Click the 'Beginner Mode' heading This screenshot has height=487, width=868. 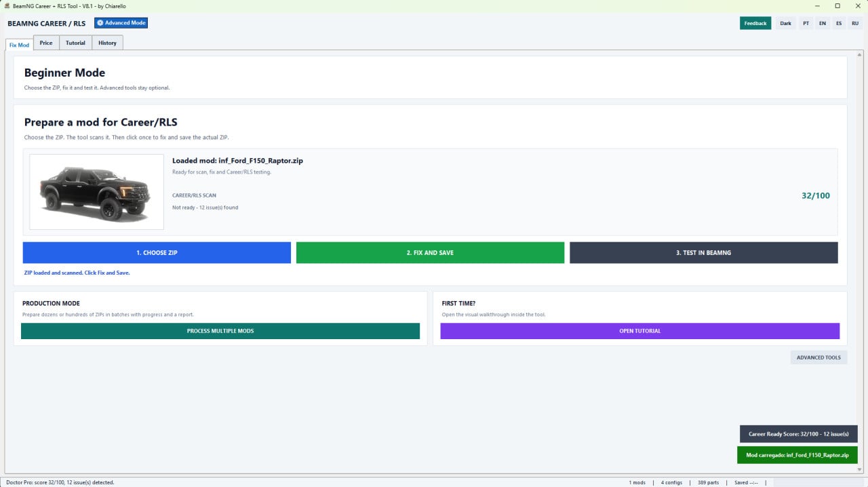(64, 73)
